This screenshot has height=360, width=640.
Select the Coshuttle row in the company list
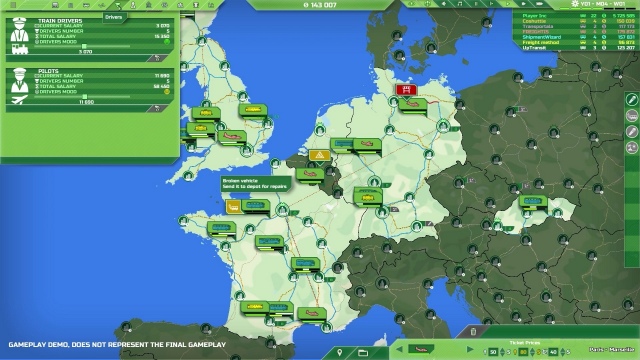[576, 21]
